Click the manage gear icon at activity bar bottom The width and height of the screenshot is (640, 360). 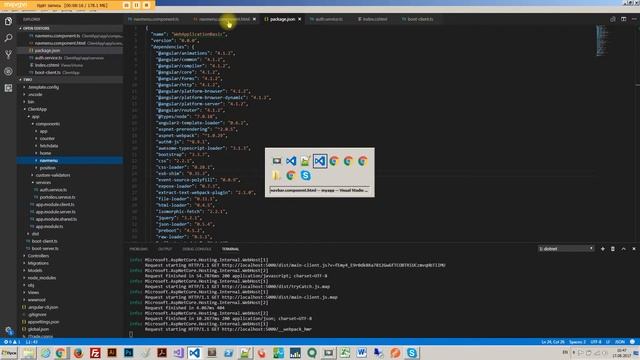9,330
